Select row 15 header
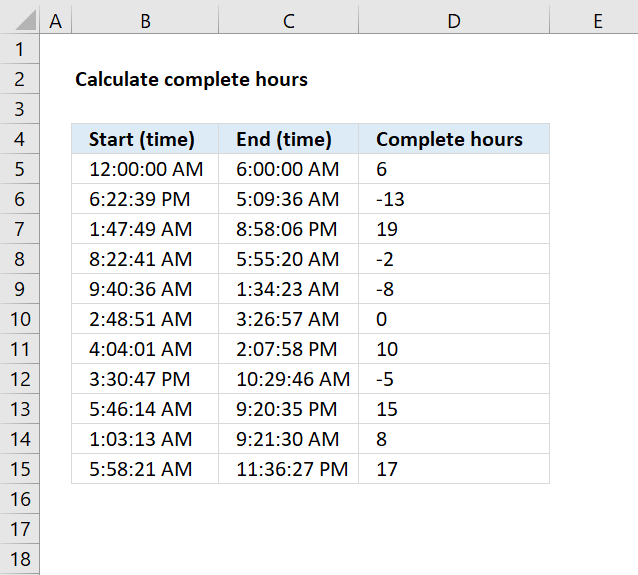Screen dimensions: 638x575 20,469
